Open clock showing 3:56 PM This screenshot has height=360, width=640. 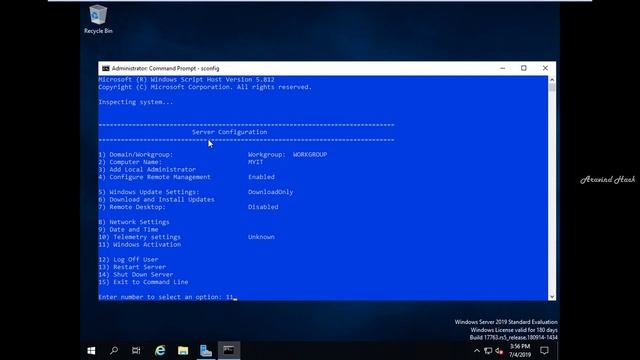click(520, 351)
